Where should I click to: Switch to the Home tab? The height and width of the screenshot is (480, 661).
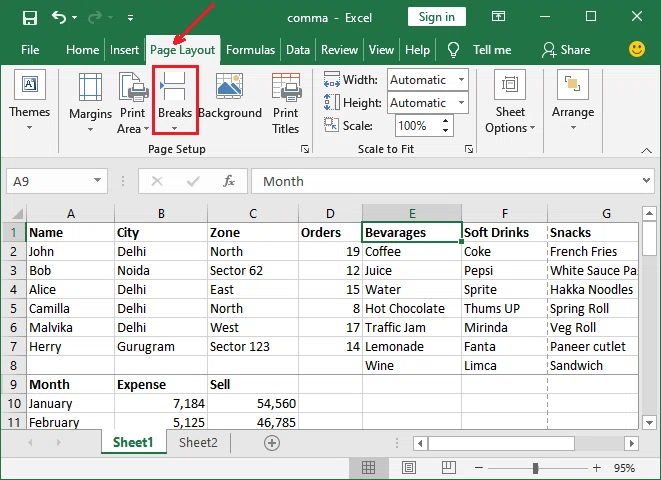pyautogui.click(x=82, y=50)
